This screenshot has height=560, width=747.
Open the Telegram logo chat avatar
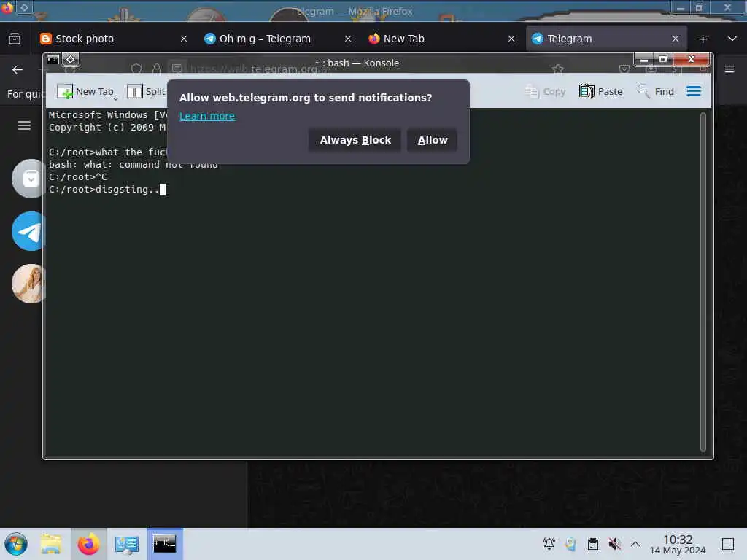tap(28, 231)
